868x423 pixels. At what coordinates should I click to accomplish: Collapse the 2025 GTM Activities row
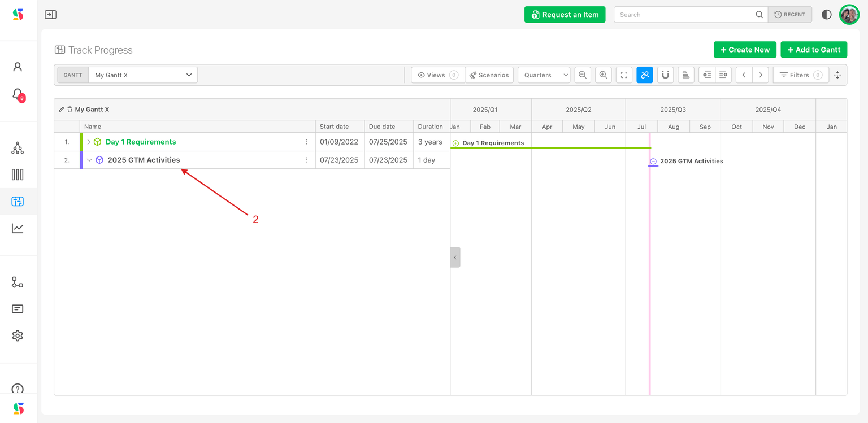(x=89, y=160)
